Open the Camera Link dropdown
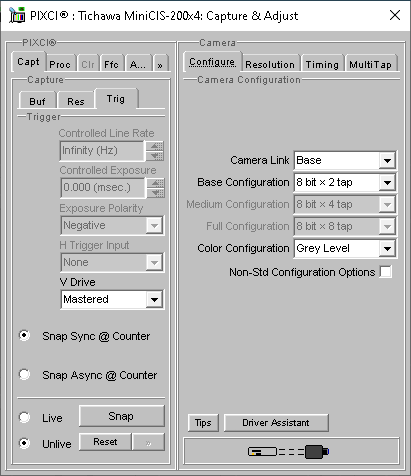The height and width of the screenshot is (476, 411). [387, 161]
